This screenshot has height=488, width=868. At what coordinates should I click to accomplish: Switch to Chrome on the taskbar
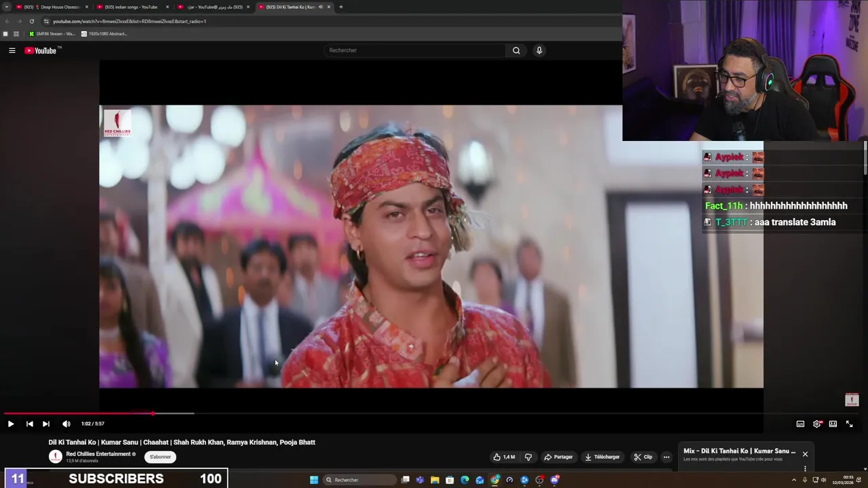point(495,480)
